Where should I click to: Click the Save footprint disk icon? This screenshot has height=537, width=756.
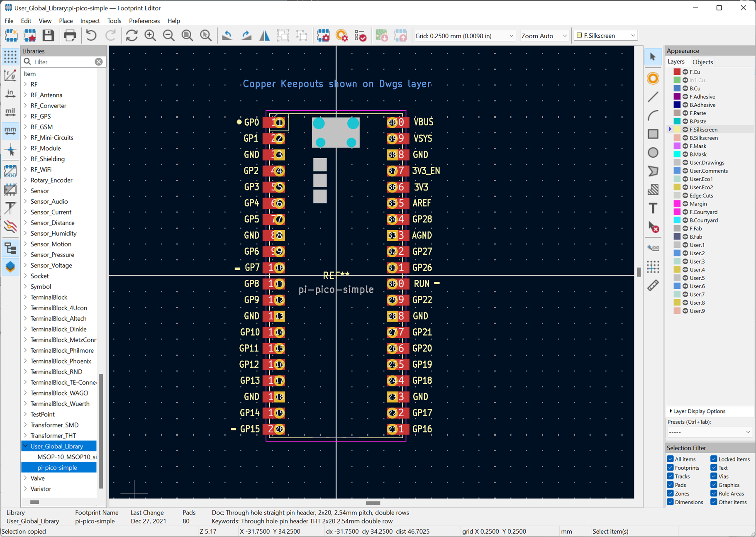pos(48,36)
